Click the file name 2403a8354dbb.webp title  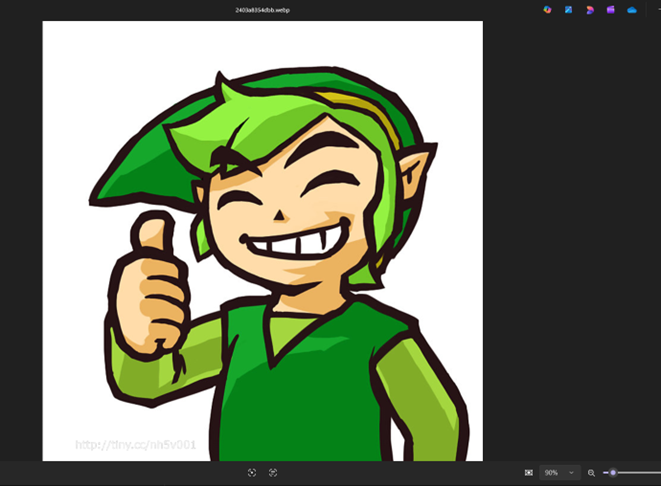(x=263, y=10)
